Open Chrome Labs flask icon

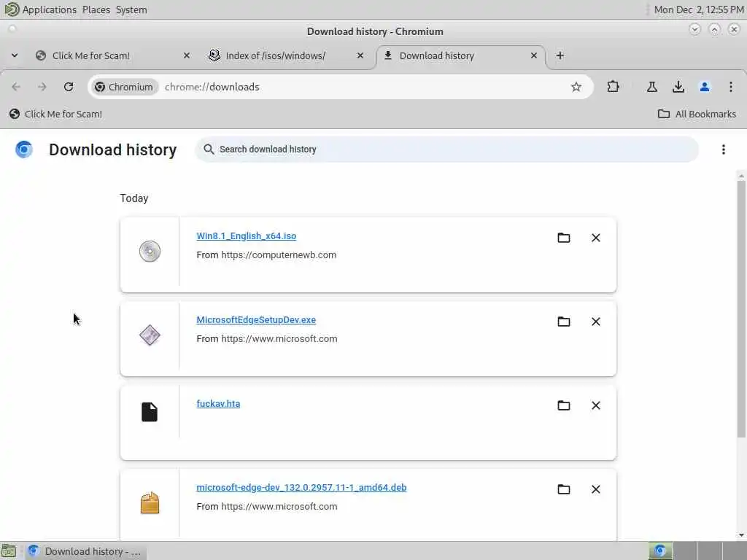click(x=652, y=87)
